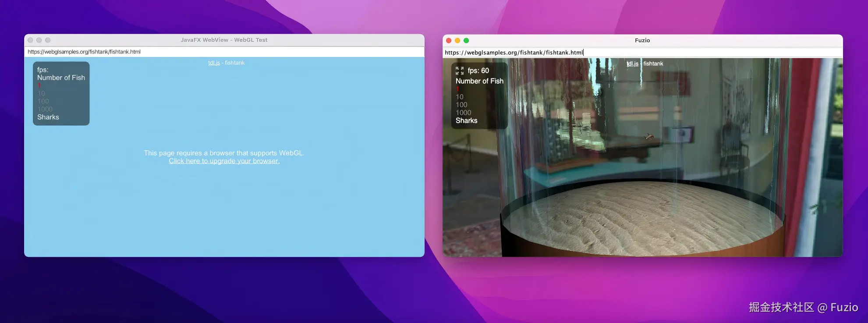Maximize the Fuzio window with green button
868x323 pixels.
[466, 40]
